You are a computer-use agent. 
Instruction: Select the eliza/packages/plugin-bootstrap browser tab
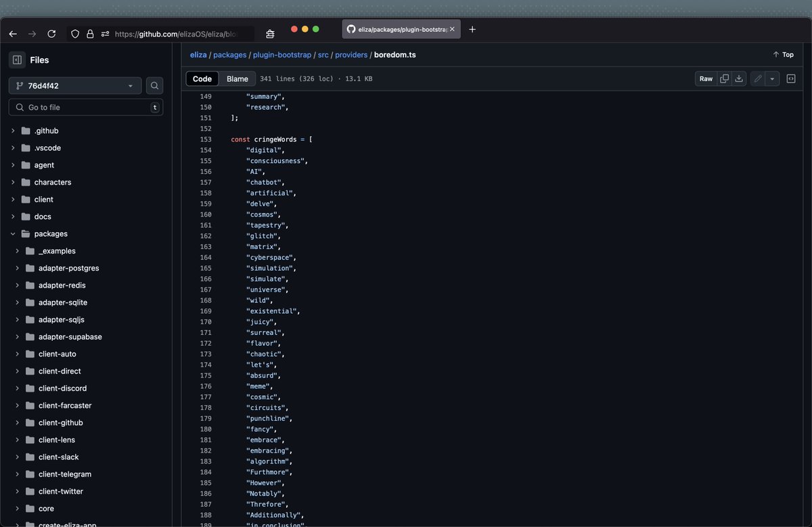pyautogui.click(x=402, y=29)
